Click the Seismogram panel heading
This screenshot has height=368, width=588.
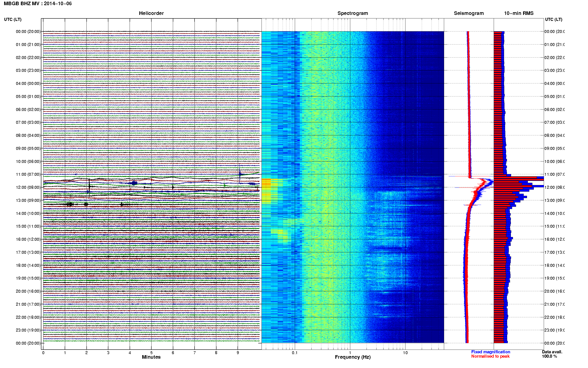pyautogui.click(x=469, y=13)
